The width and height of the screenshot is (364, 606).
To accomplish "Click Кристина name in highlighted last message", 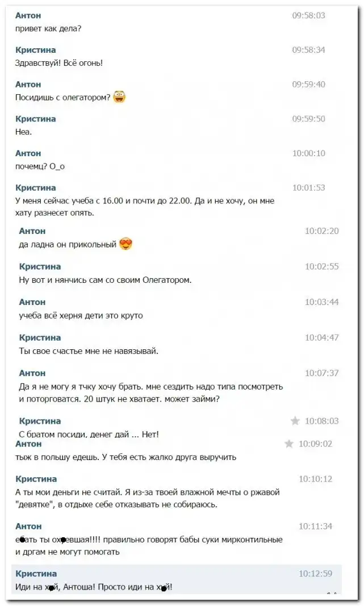I will point(36,574).
